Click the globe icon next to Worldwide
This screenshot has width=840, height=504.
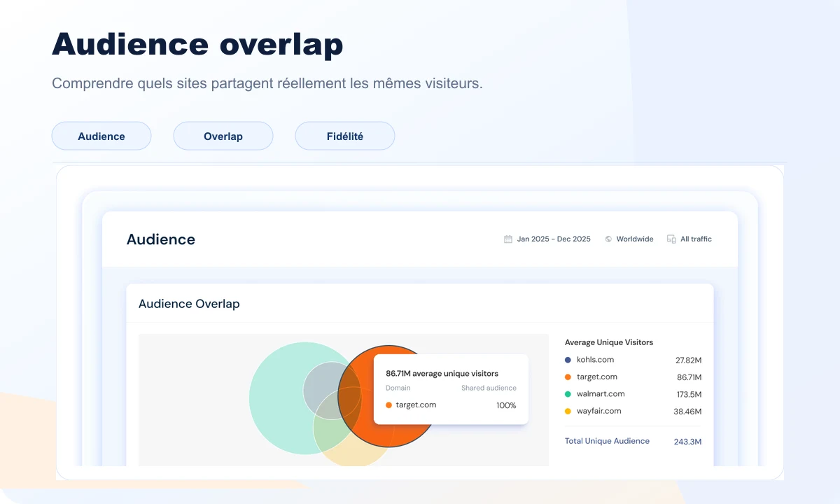(608, 239)
